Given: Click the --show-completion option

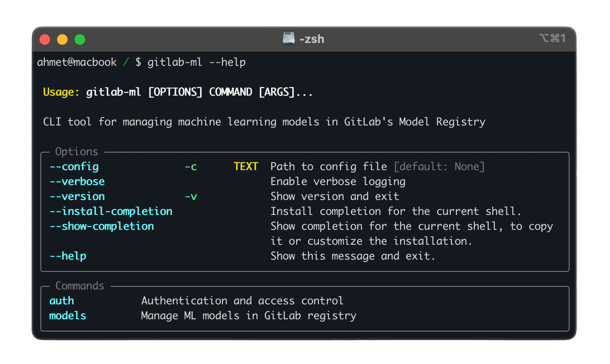Looking at the screenshot, I should (101, 226).
